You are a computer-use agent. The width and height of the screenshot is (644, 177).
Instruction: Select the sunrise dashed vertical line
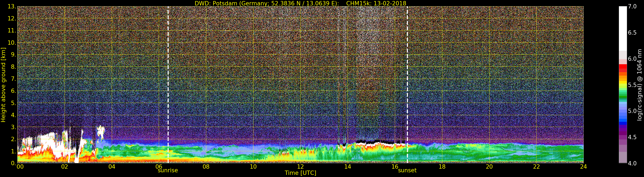coord(168,84)
